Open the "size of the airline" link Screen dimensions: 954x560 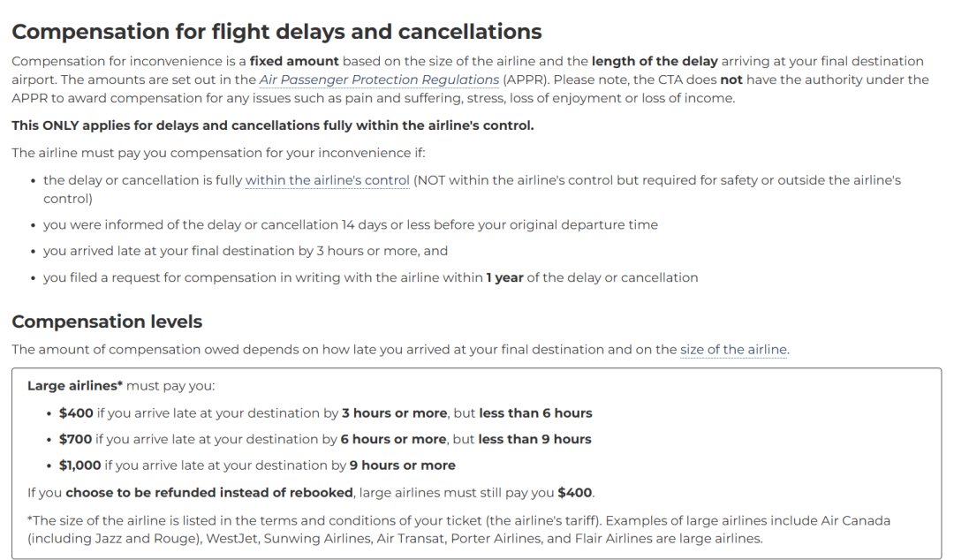click(733, 350)
